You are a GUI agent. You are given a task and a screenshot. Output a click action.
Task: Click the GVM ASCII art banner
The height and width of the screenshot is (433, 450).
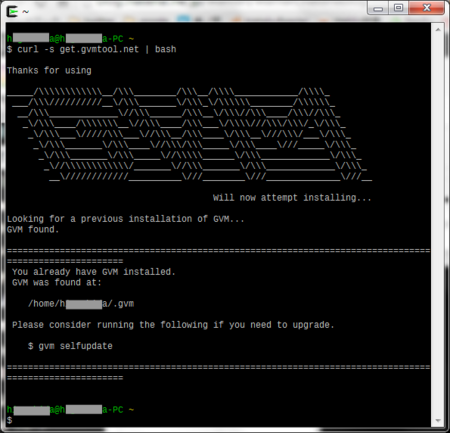tap(190, 134)
